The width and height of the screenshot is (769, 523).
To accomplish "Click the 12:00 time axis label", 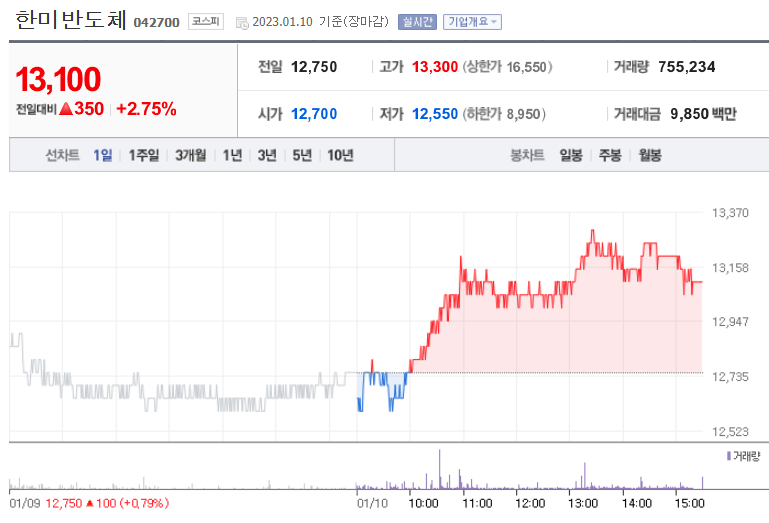I will (530, 503).
